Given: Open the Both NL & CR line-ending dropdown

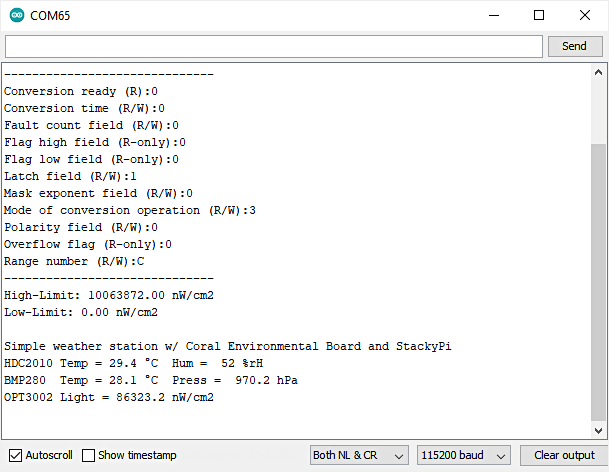Looking at the screenshot, I should [x=358, y=455].
